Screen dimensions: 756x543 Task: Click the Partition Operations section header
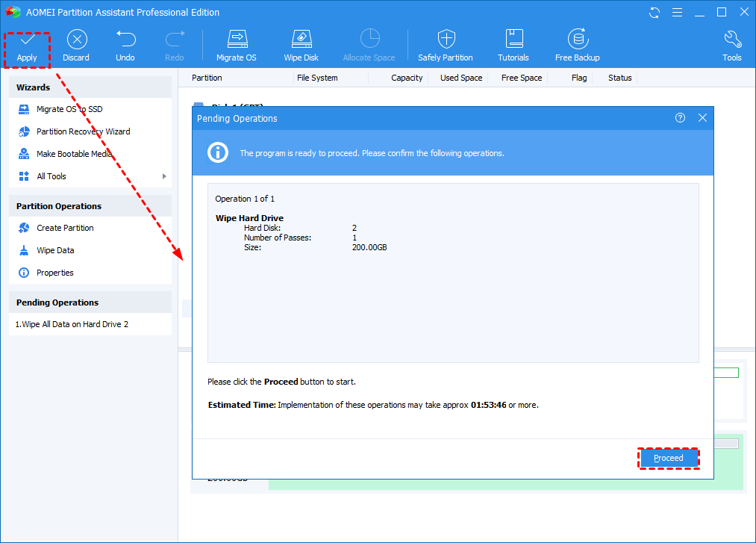[90, 206]
